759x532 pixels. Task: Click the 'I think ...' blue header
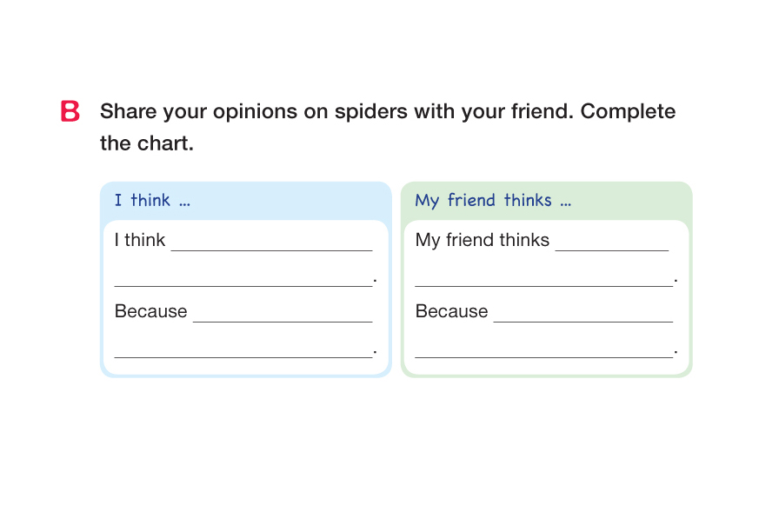[152, 201]
